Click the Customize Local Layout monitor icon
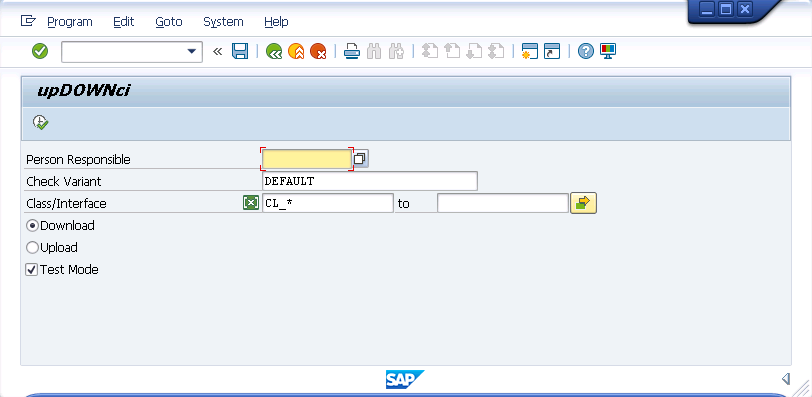 pyautogui.click(x=608, y=51)
